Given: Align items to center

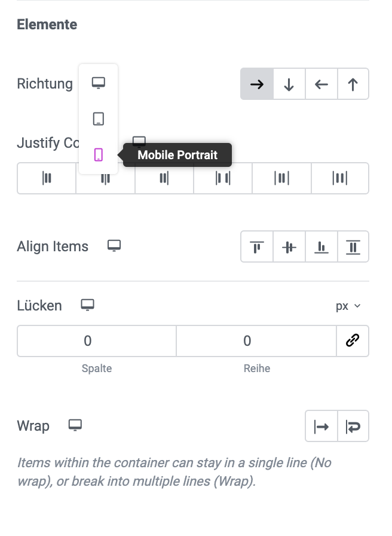Looking at the screenshot, I should [x=289, y=247].
